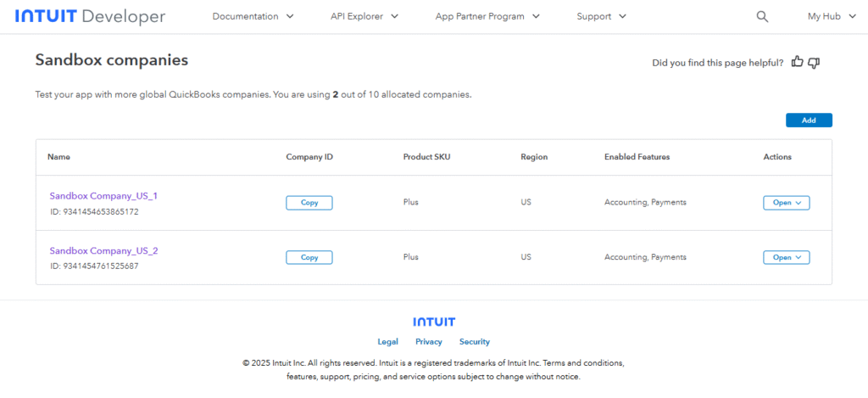Click the search magnifier icon
The width and height of the screenshot is (868, 398).
[762, 16]
